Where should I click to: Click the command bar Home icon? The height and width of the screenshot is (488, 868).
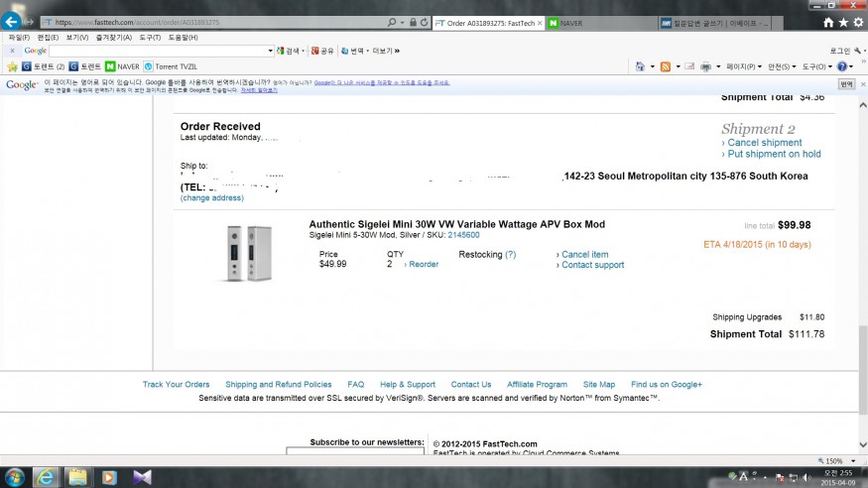pos(640,66)
